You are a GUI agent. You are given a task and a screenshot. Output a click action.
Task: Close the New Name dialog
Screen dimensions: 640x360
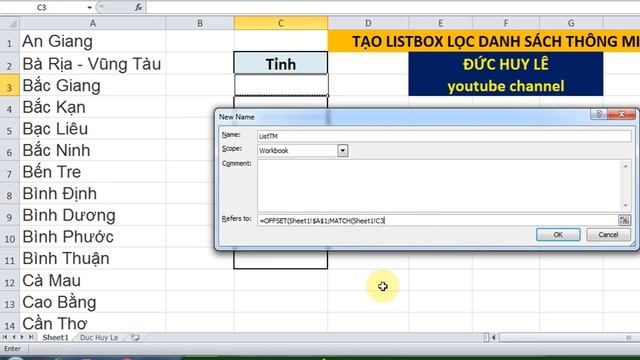[x=621, y=114]
